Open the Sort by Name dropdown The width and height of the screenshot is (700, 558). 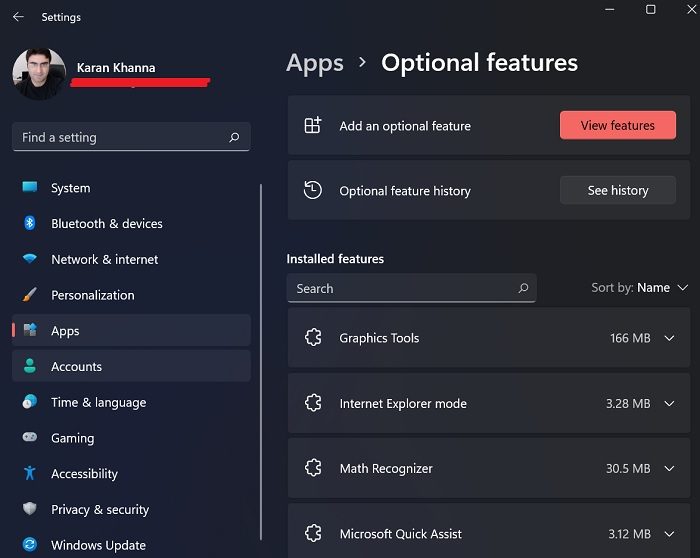[x=640, y=288]
